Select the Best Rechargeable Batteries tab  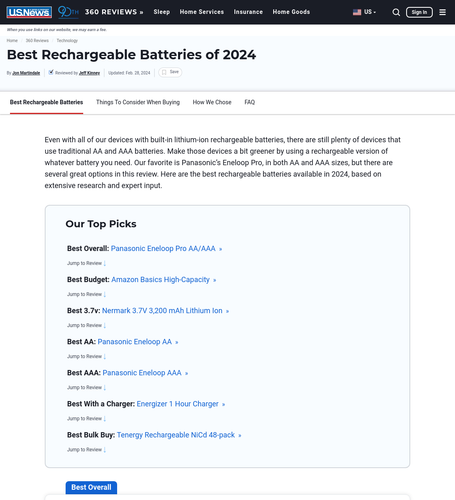(46, 102)
